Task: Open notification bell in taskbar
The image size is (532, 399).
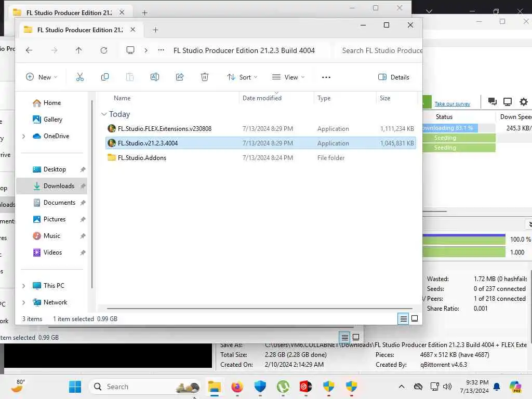Action: [x=497, y=387]
